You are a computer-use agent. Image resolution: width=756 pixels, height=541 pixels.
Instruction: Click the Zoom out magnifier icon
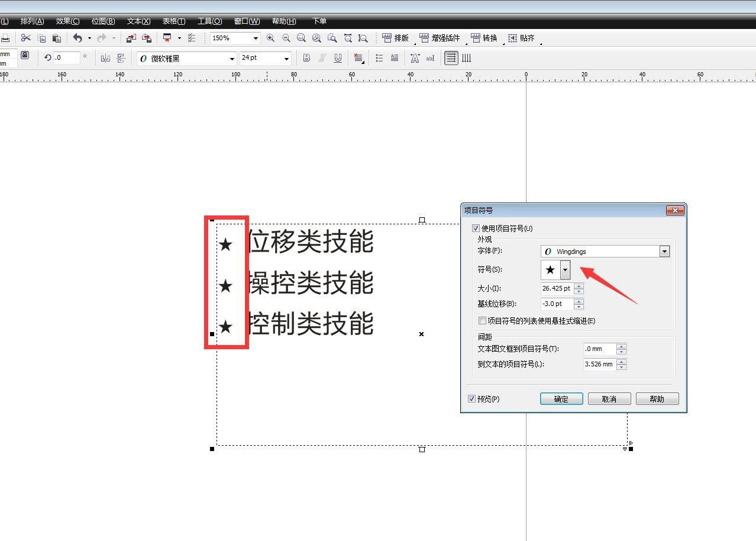(x=286, y=38)
